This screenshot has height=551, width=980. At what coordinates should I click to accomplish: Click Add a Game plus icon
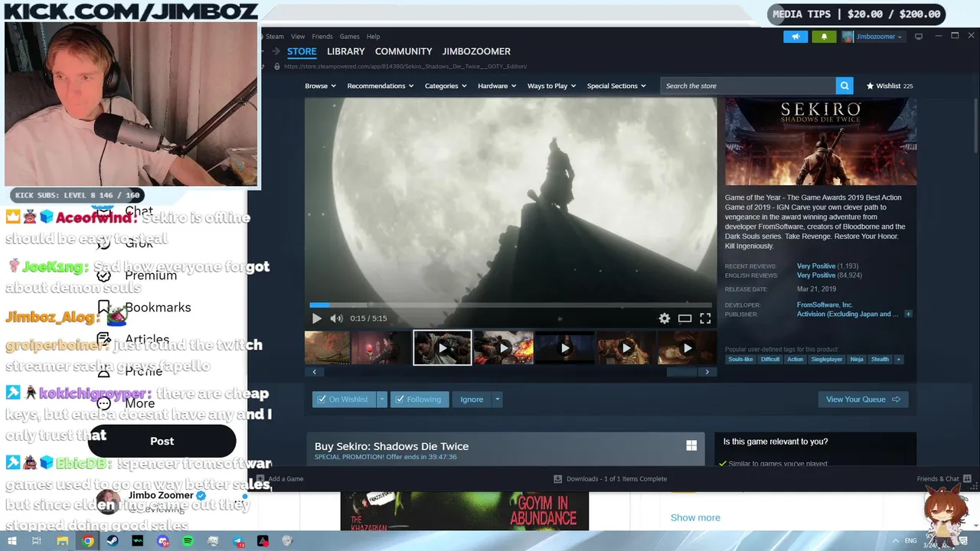point(260,479)
